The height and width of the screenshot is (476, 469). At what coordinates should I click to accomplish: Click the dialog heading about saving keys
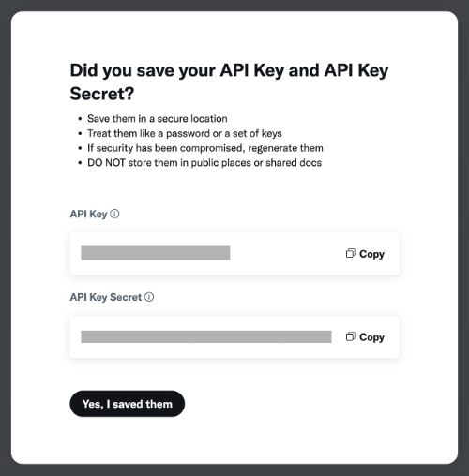pos(229,82)
